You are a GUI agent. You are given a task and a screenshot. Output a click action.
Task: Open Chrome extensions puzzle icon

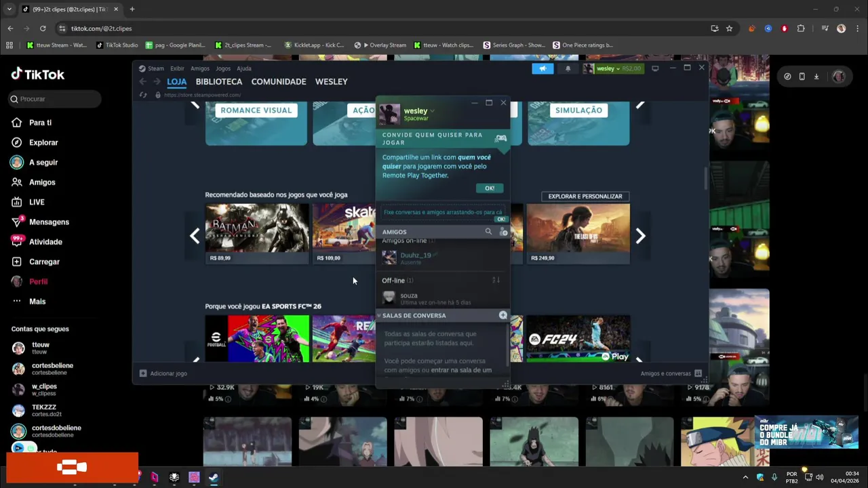[x=801, y=28]
